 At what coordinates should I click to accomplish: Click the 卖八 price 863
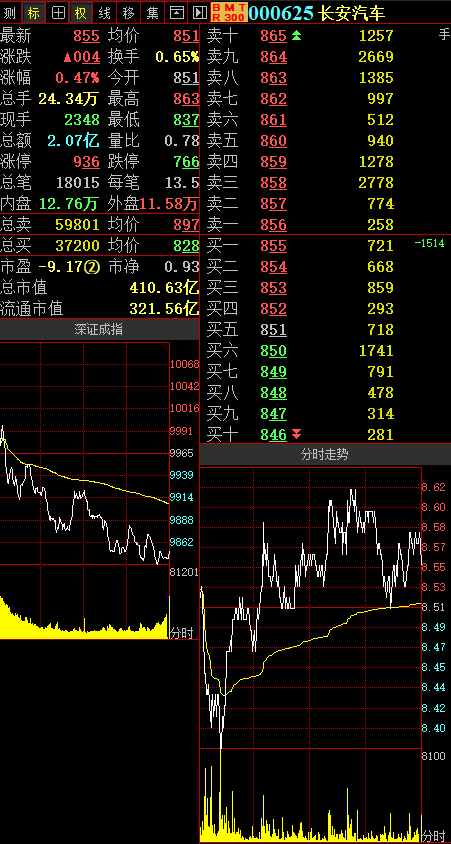click(273, 78)
